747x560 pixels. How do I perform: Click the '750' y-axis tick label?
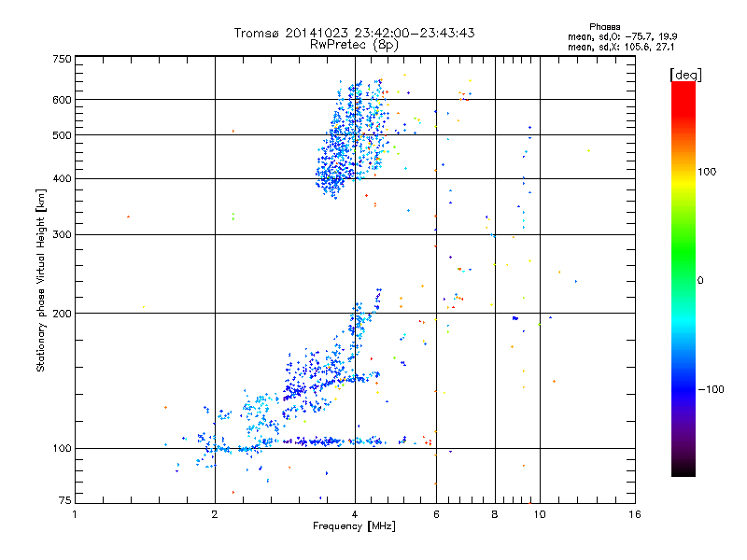click(62, 59)
